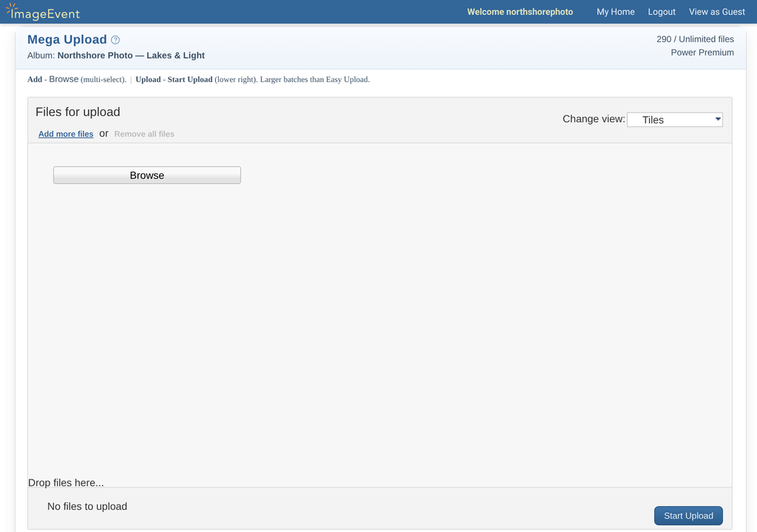Open the Change view Tiles dropdown
Screen dimensions: 757x532
(674, 120)
